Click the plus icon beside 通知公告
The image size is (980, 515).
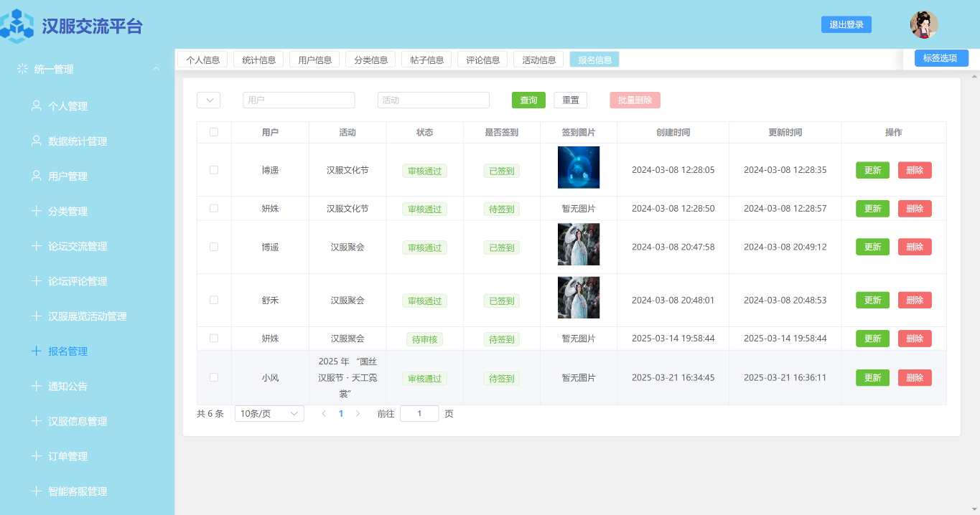36,386
